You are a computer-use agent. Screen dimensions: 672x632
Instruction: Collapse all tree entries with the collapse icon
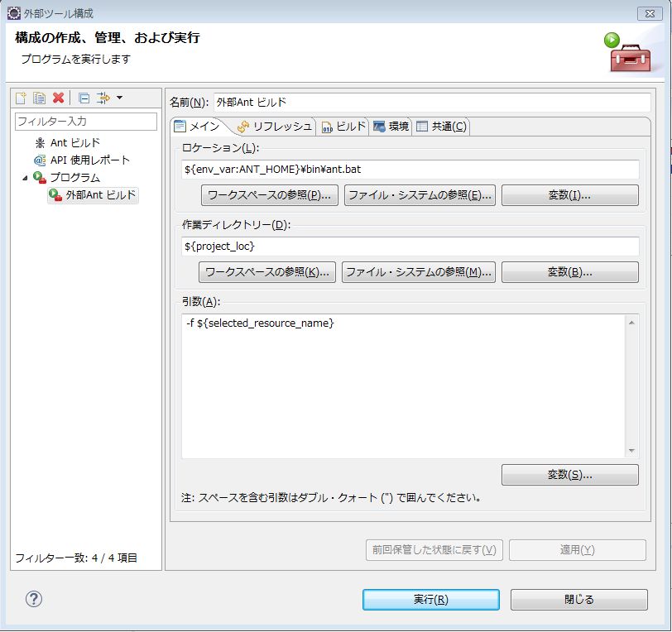pyautogui.click(x=84, y=98)
